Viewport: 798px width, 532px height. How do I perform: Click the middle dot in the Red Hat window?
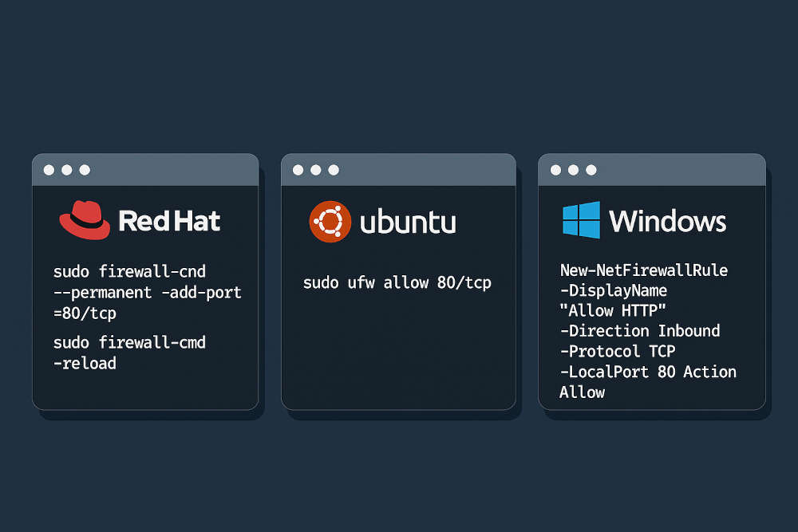point(67,170)
